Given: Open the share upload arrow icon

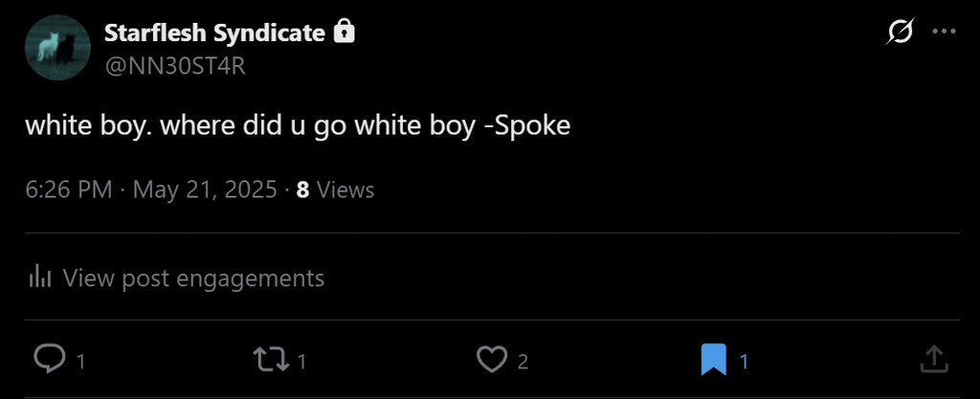Looking at the screenshot, I should coord(933,359).
